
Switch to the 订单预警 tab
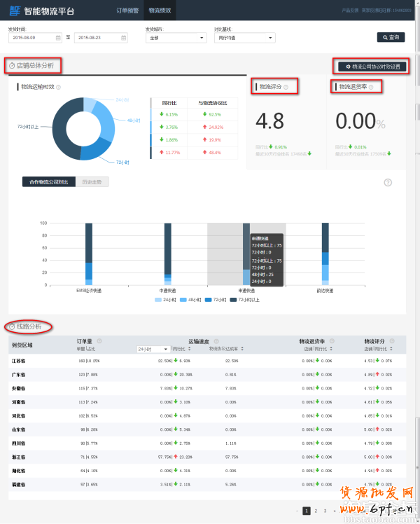127,11
